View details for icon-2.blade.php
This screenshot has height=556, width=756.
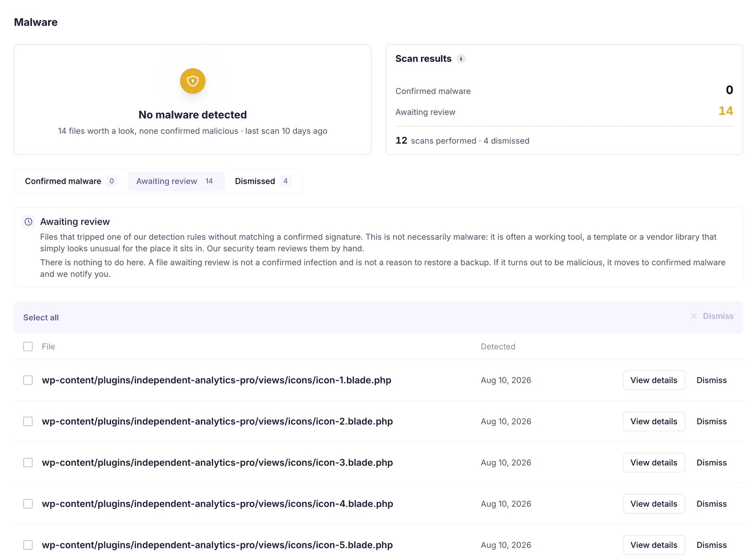654,421
